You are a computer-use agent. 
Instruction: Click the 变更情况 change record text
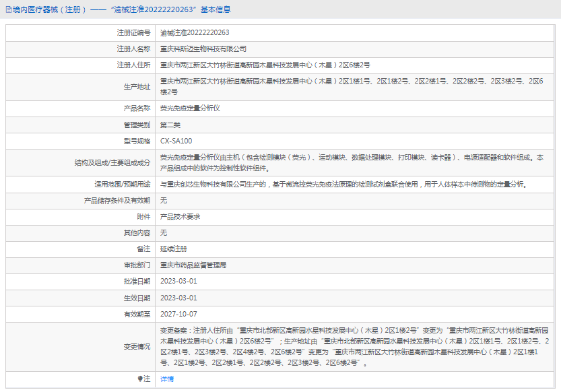point(354,347)
